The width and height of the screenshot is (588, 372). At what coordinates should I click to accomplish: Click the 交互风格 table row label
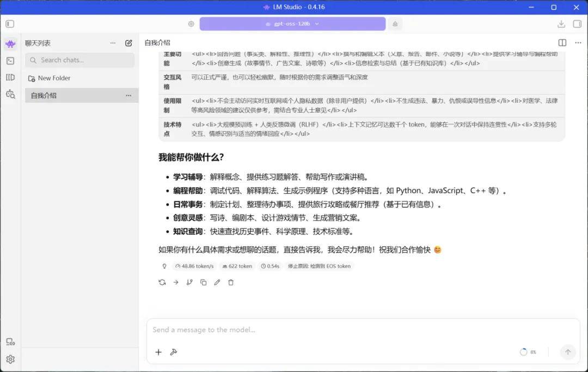173,82
